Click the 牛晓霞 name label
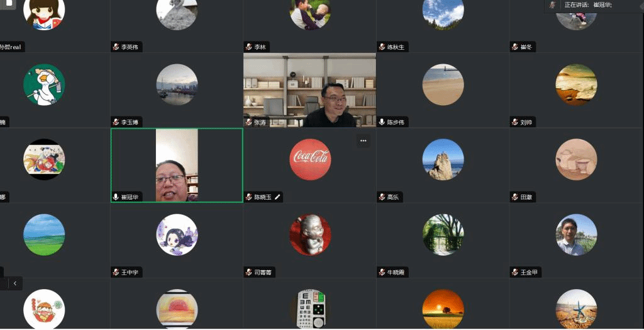The height and width of the screenshot is (330, 644). (x=395, y=273)
